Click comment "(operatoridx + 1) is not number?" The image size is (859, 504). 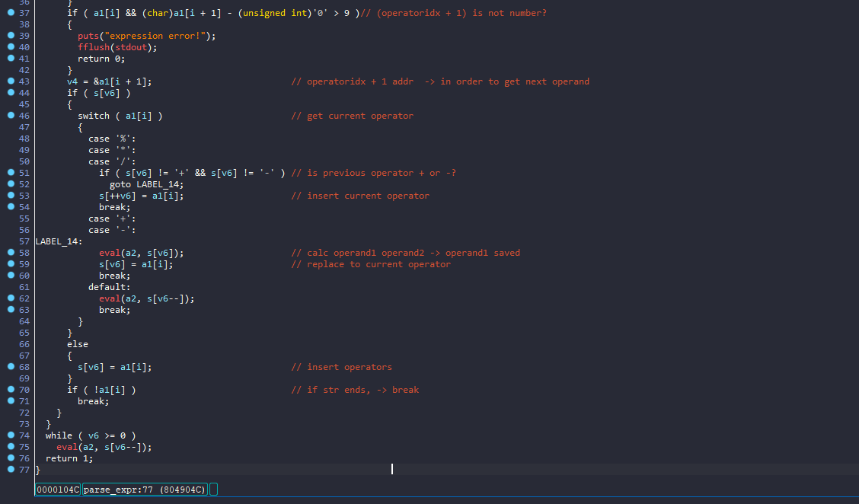[x=461, y=13]
